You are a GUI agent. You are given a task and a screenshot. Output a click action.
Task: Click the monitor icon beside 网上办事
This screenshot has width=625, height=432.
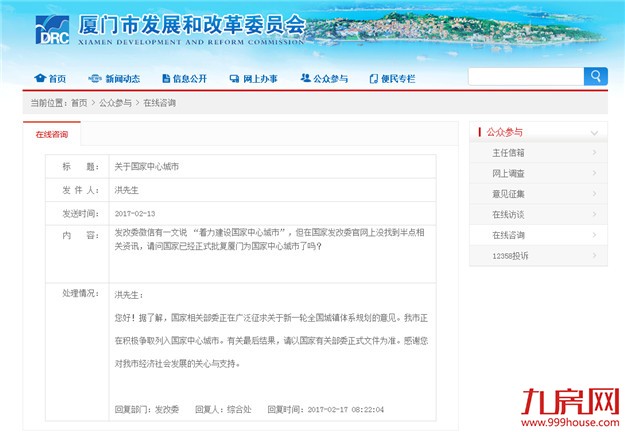(234, 79)
